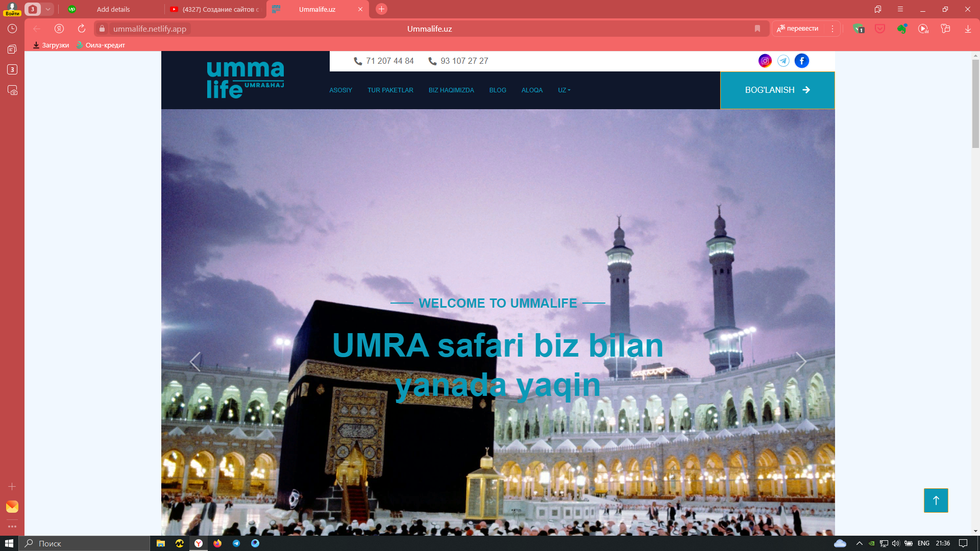Open history clock icon in sidebar
This screenshot has height=551, width=980.
click(12, 29)
